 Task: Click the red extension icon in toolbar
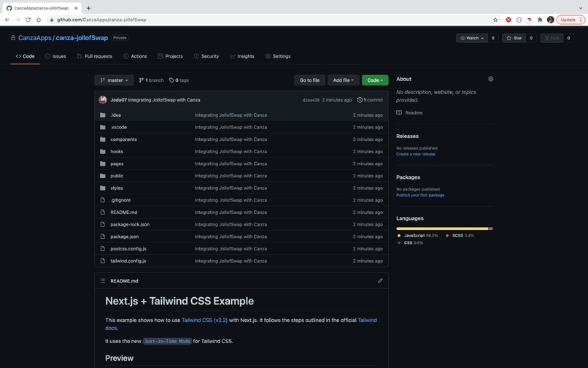[x=508, y=20]
